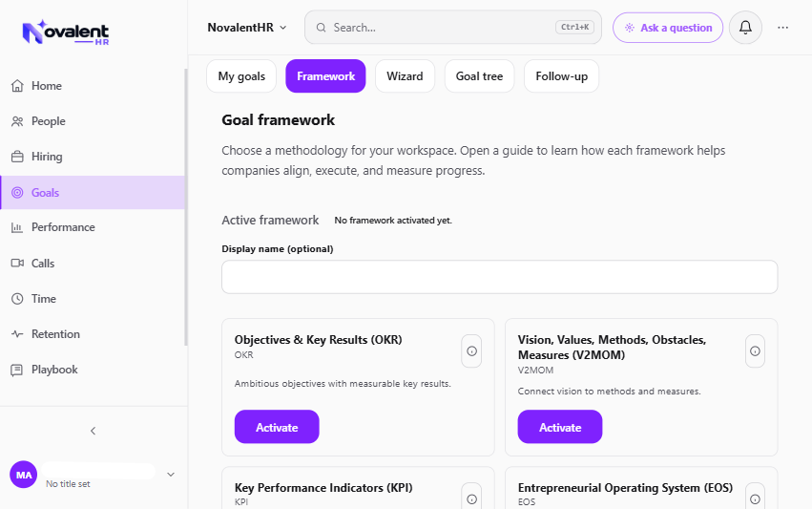Select Goals in the sidebar
The image size is (812, 509).
pyautogui.click(x=93, y=192)
